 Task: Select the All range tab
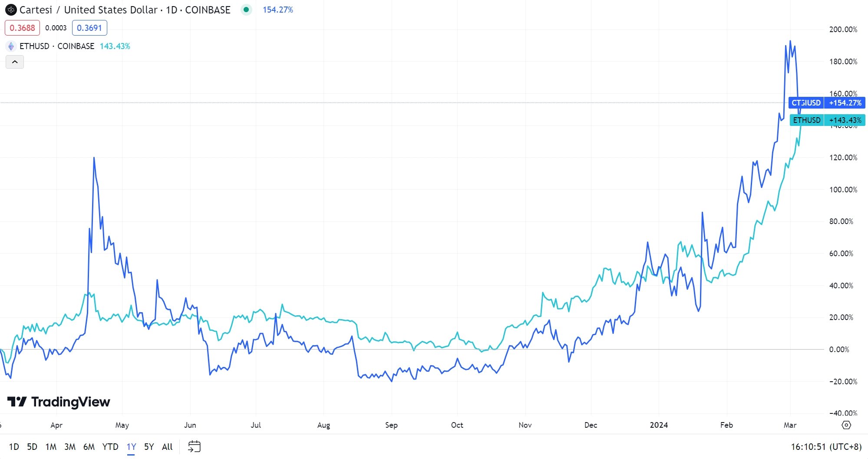(167, 446)
